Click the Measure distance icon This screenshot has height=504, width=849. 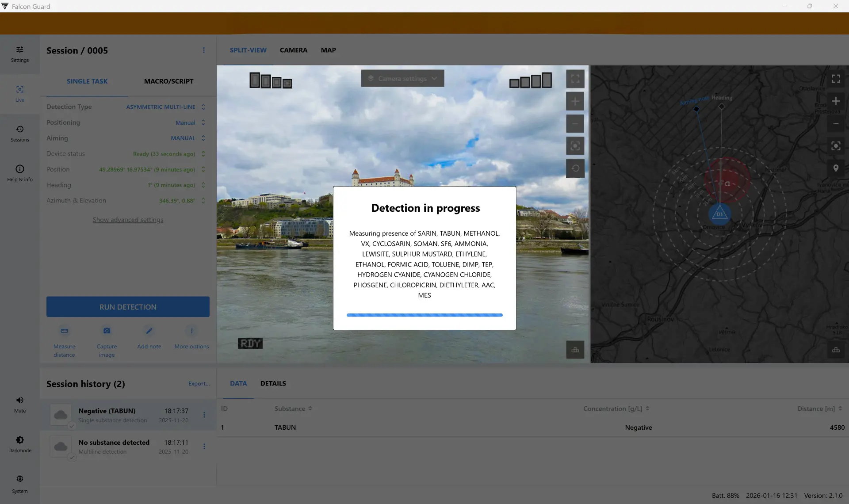[x=64, y=331]
